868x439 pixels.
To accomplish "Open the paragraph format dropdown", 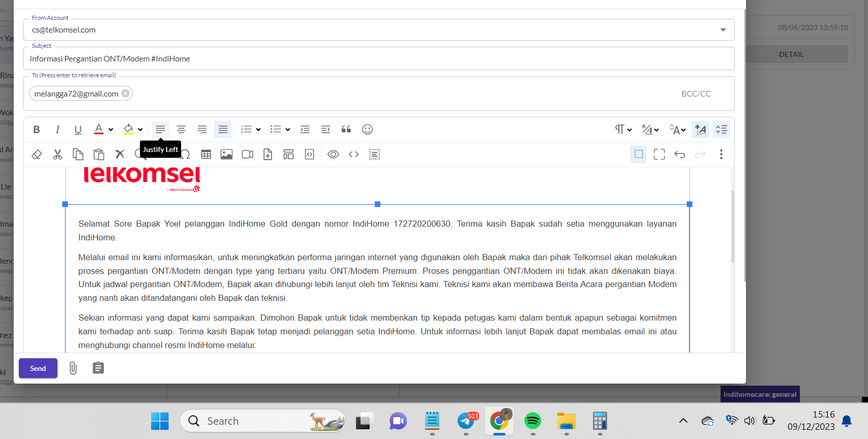I will point(623,130).
